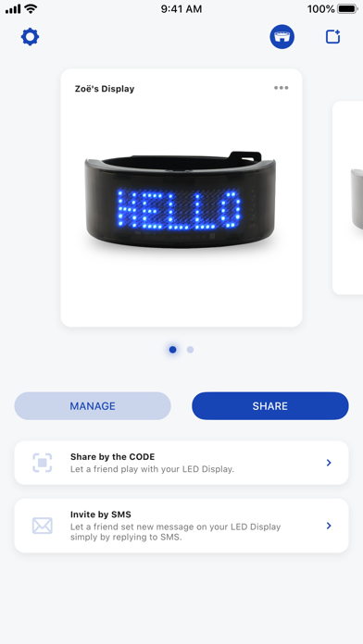The height and width of the screenshot is (644, 363).
Task: Open the three-dot menu on Zoë's Display
Action: (282, 88)
